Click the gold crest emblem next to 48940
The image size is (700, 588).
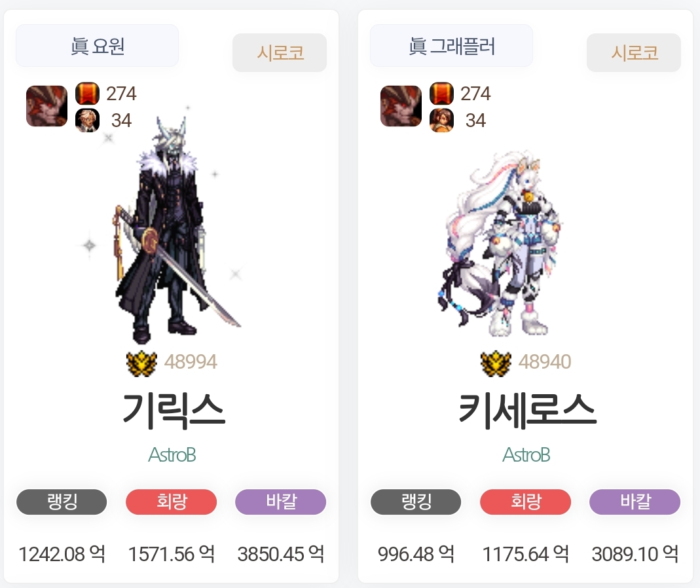tap(496, 363)
